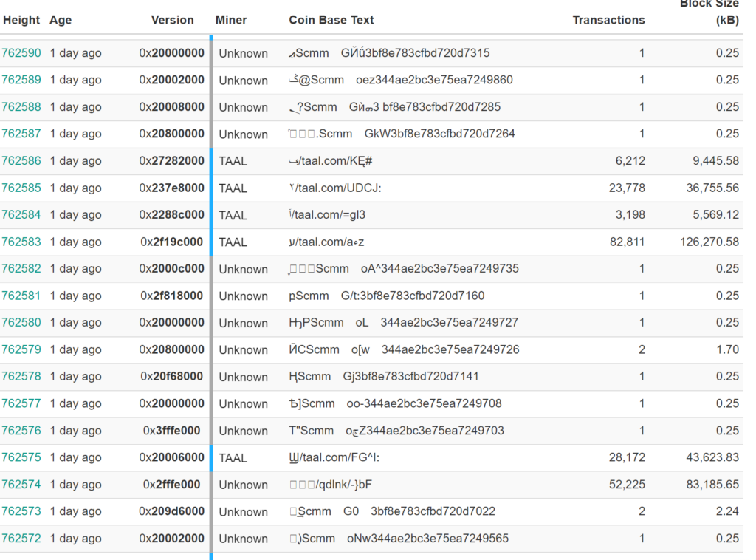View block 762574 with 52,225 transactions
Screen dimensions: 756x560
pos(21,485)
